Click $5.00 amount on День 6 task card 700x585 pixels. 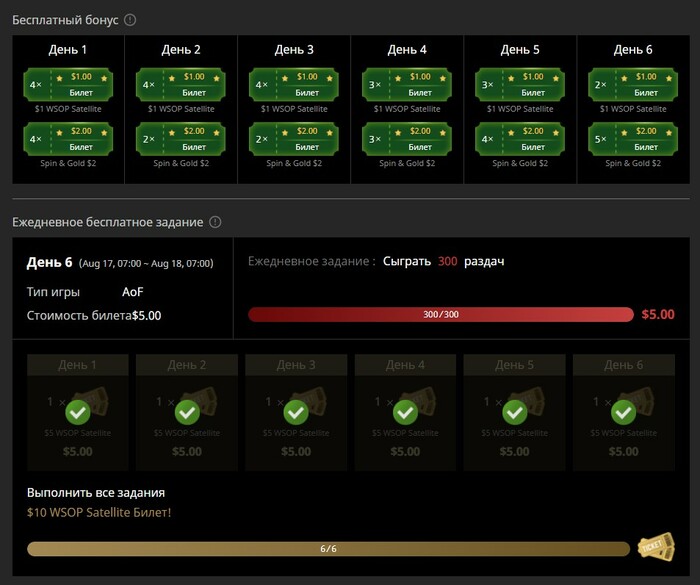[x=624, y=451]
